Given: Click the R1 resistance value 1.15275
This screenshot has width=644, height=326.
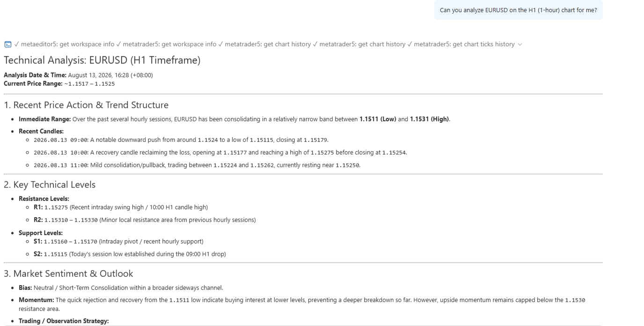Looking at the screenshot, I should (x=56, y=207).
